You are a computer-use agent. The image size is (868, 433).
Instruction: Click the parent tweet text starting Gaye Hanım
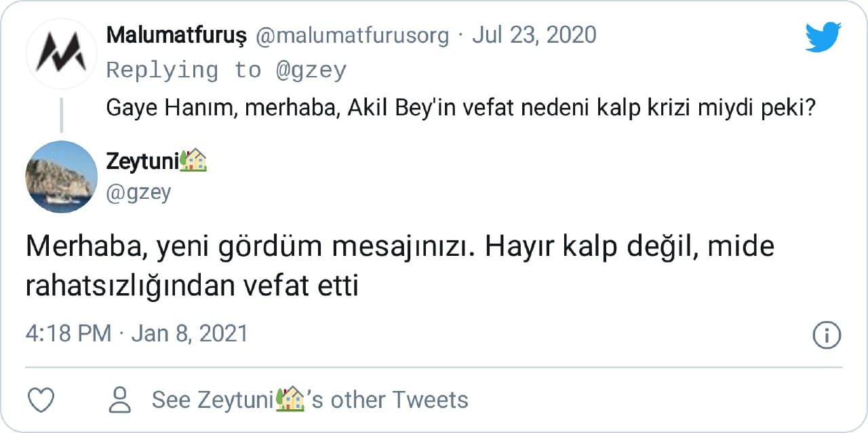(x=460, y=109)
